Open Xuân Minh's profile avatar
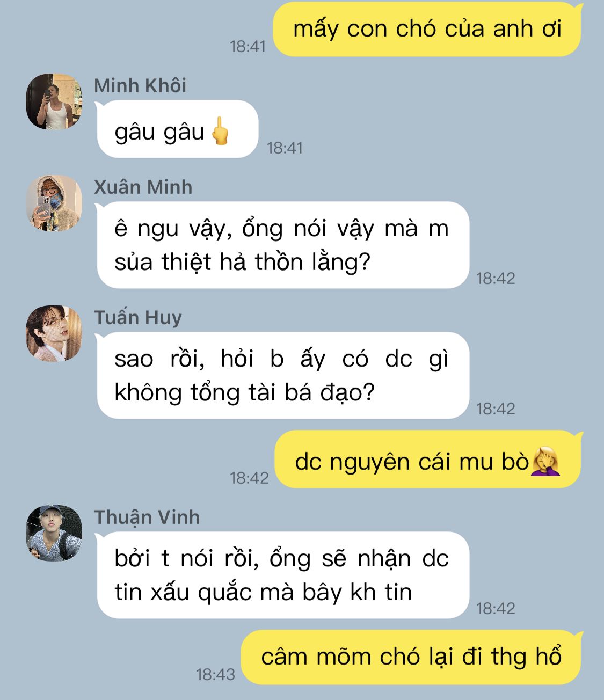This screenshot has width=604, height=700. (54, 203)
